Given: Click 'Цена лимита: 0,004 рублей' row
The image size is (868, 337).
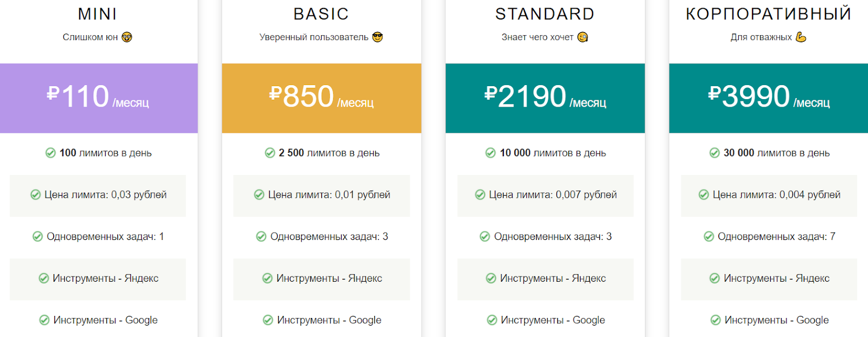Looking at the screenshot, I should (769, 196).
